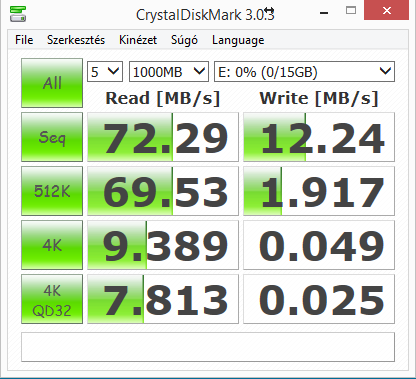The height and width of the screenshot is (379, 416).
Task: Start the 4K QD32 test
Action: pos(52,299)
